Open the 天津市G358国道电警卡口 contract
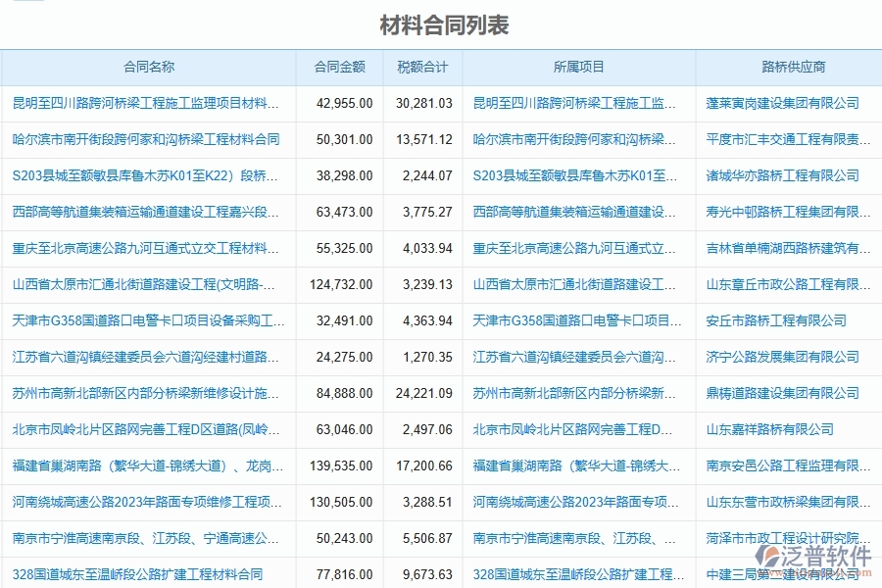Screen dimensions: 882x588 (x=149, y=318)
